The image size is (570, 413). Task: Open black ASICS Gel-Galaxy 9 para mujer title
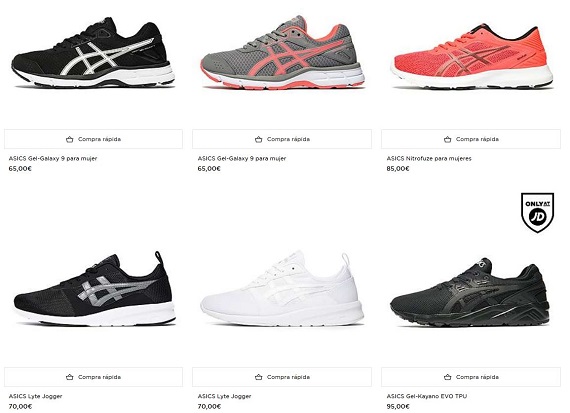click(53, 159)
